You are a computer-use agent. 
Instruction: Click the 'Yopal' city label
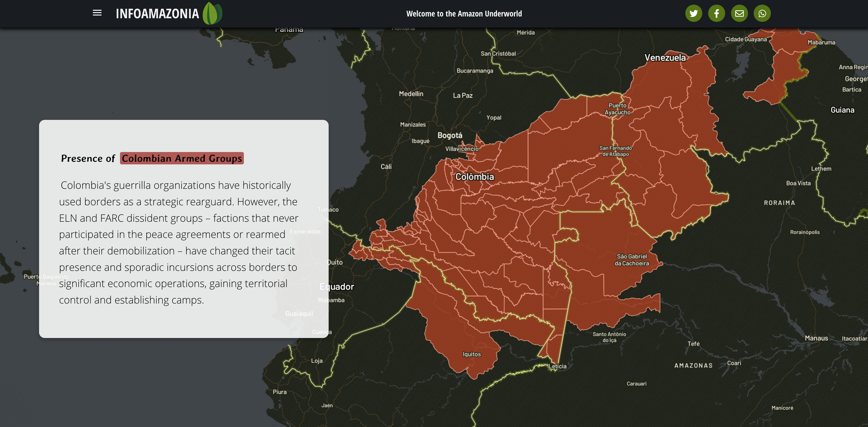tap(494, 118)
